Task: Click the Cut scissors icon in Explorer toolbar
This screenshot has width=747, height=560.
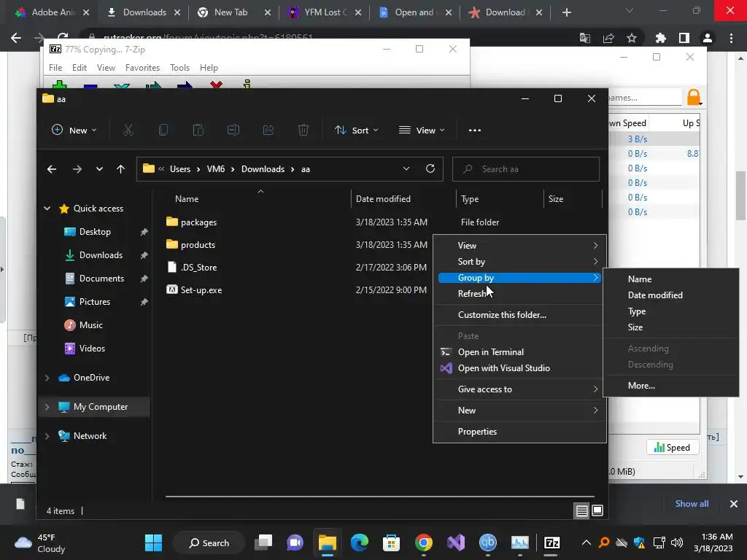Action: [x=128, y=130]
